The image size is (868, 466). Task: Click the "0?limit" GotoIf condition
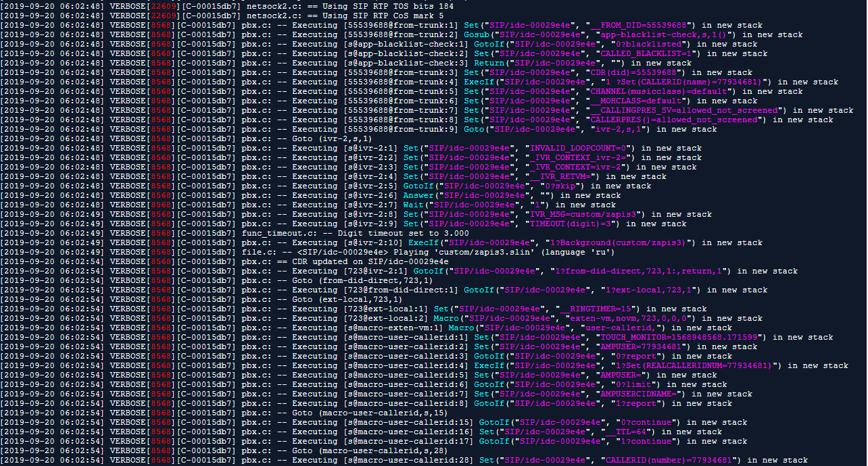click(x=632, y=384)
